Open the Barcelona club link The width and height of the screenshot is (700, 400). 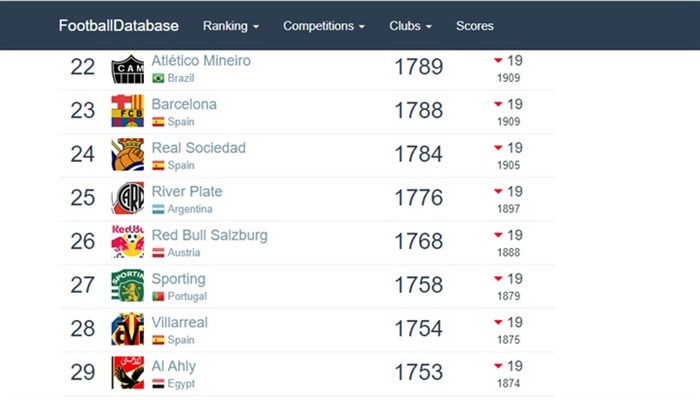[184, 104]
